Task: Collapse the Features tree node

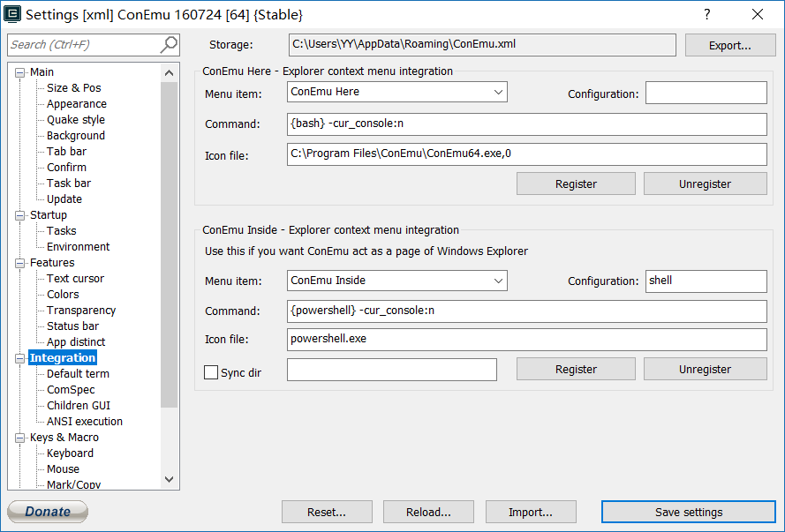Action: (x=20, y=263)
